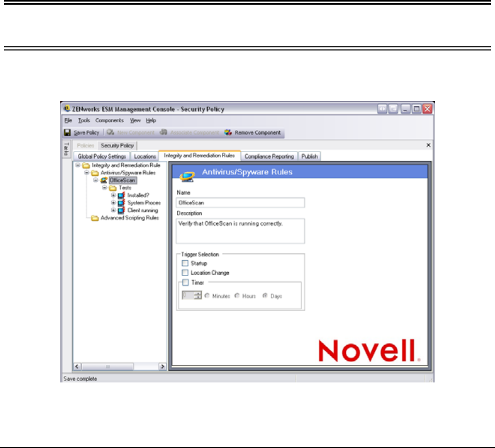
Task: Open the Tasks side panel
Action: tap(67, 149)
